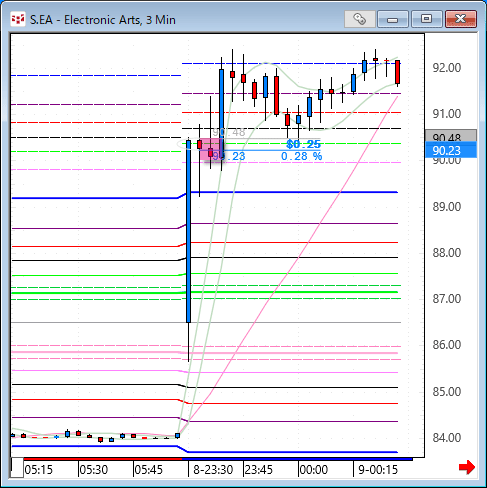This screenshot has width=487, height=488.
Task: Click the S.EA - Electronic Arts, 3 Min title
Action: (x=103, y=20)
